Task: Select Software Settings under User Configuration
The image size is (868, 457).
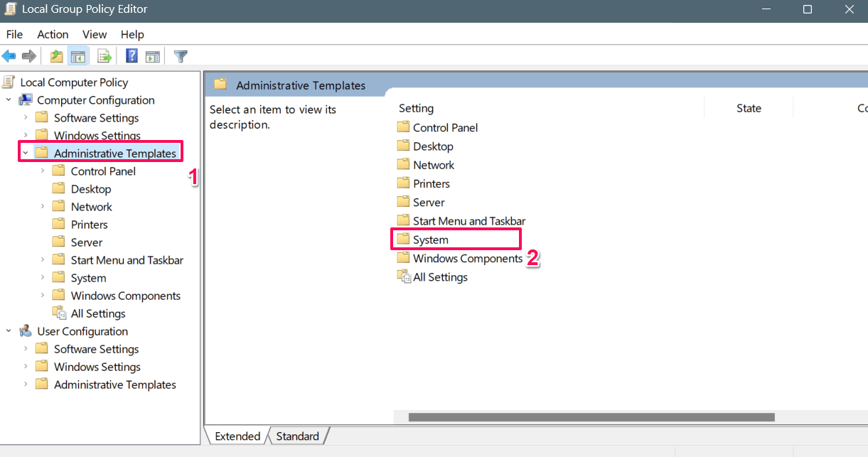Action: 96,348
